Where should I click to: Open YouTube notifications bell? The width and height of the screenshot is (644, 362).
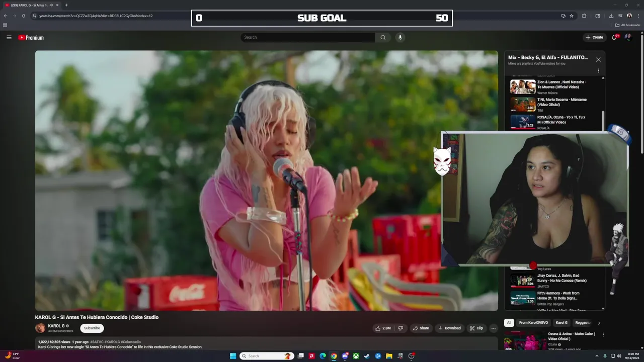pyautogui.click(x=614, y=37)
